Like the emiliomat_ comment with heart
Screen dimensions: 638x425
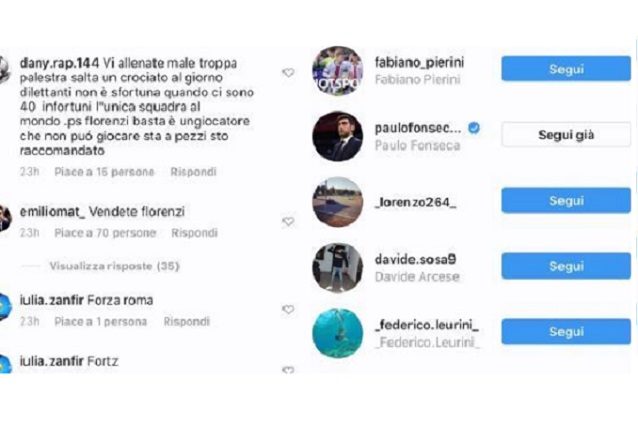(x=288, y=221)
